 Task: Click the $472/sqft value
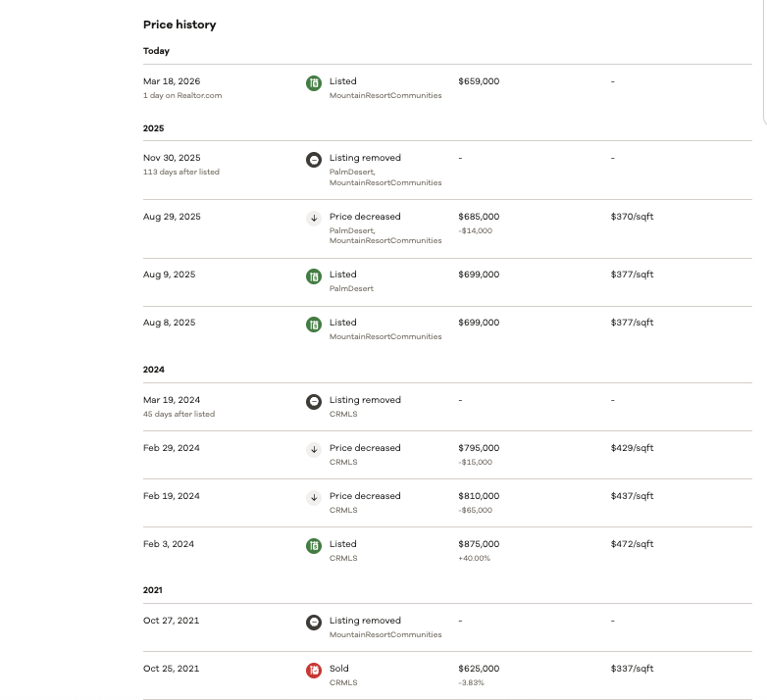pos(632,544)
